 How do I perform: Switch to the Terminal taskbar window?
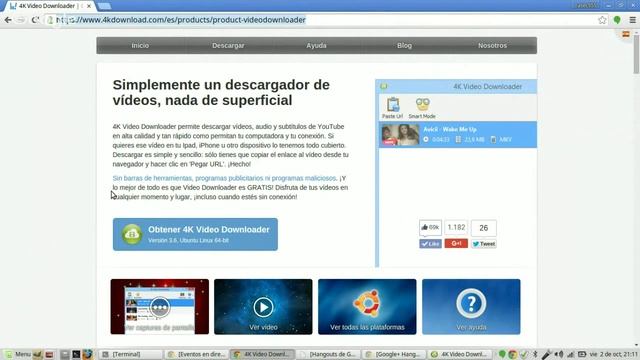click(130, 354)
